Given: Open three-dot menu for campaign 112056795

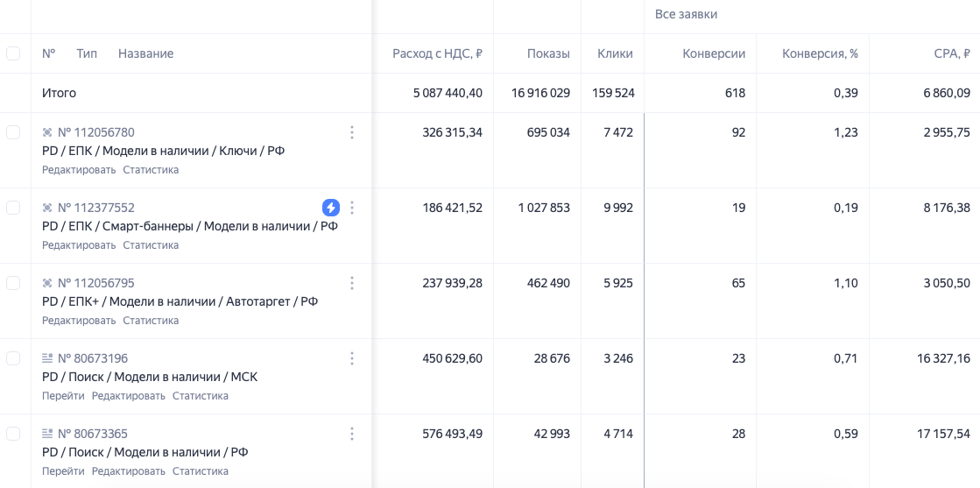Looking at the screenshot, I should tap(352, 283).
